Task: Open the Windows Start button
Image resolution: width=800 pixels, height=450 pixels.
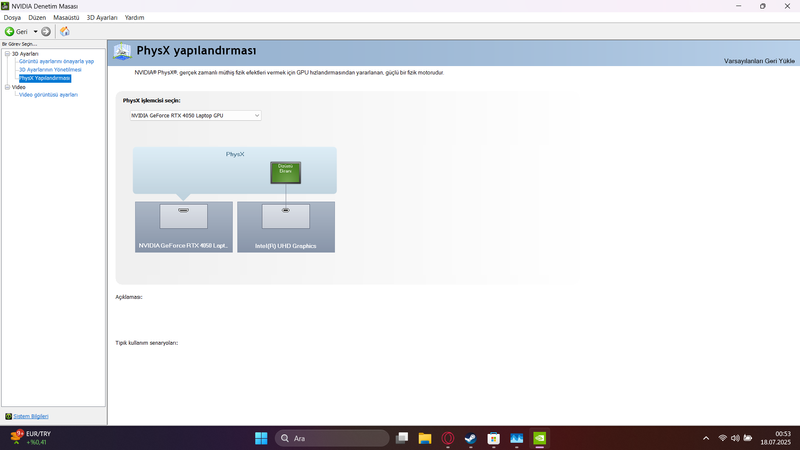Action: [x=261, y=438]
